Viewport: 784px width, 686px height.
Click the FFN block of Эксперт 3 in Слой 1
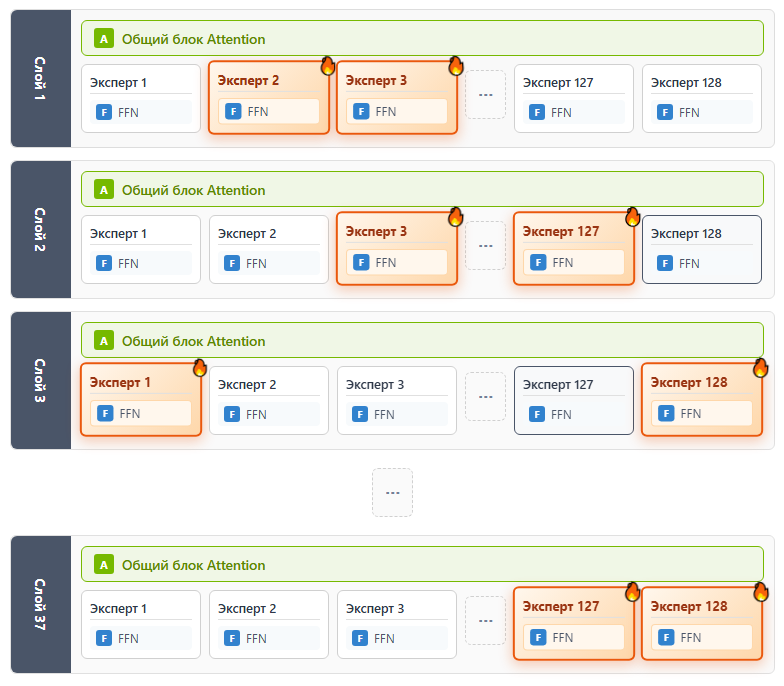(397, 112)
